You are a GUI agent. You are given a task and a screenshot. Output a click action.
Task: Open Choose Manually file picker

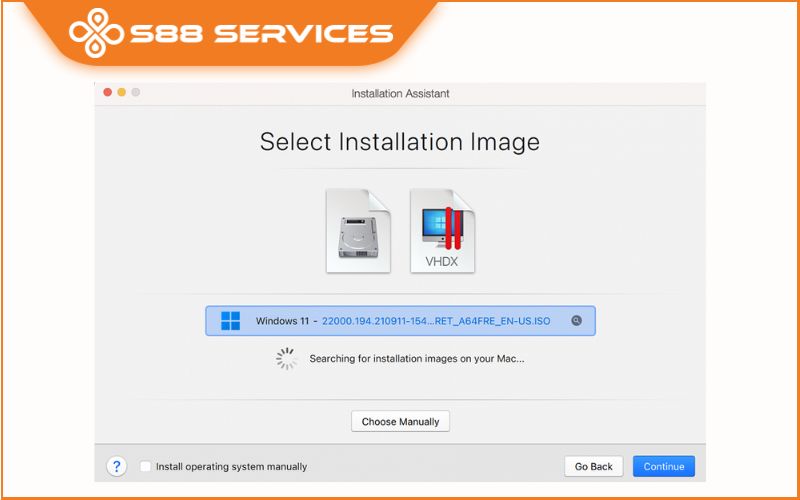click(x=400, y=421)
